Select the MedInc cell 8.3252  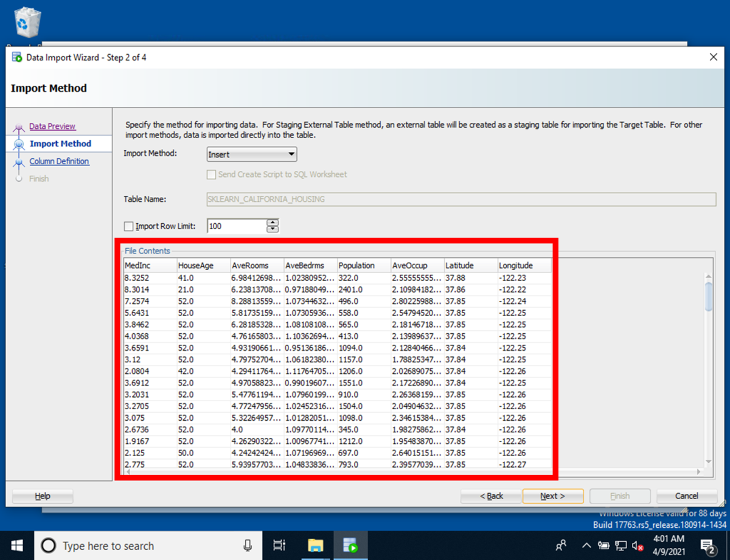coord(150,278)
